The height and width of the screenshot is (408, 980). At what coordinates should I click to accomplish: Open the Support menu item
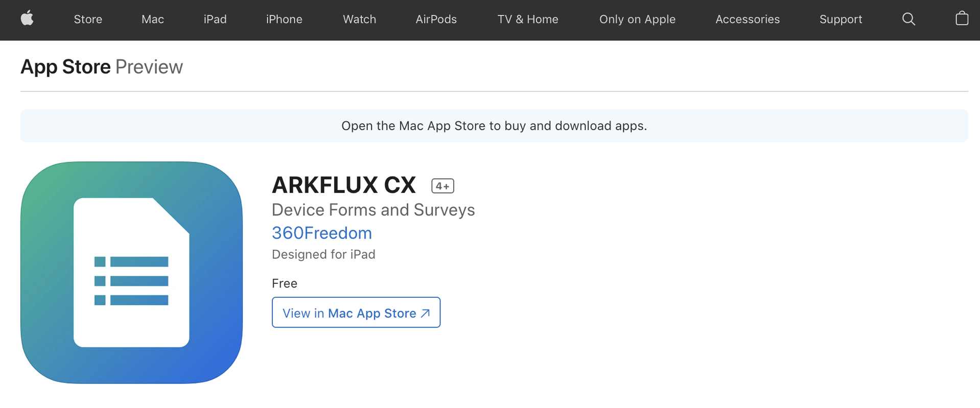pos(841,19)
